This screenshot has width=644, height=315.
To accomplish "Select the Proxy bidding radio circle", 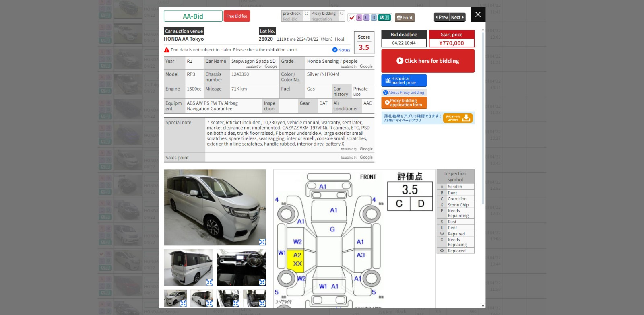I will click(x=342, y=14).
